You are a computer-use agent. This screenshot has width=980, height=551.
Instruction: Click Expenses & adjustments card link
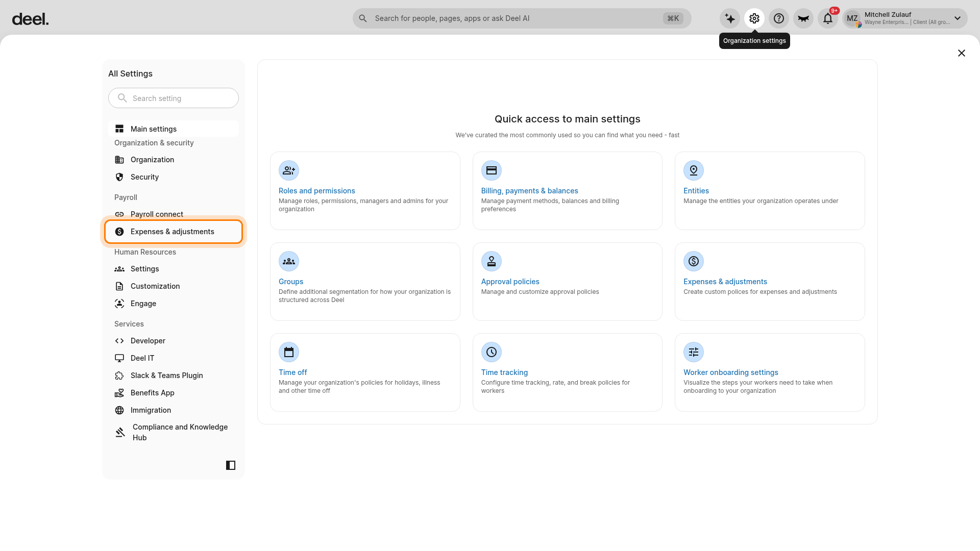pyautogui.click(x=725, y=282)
